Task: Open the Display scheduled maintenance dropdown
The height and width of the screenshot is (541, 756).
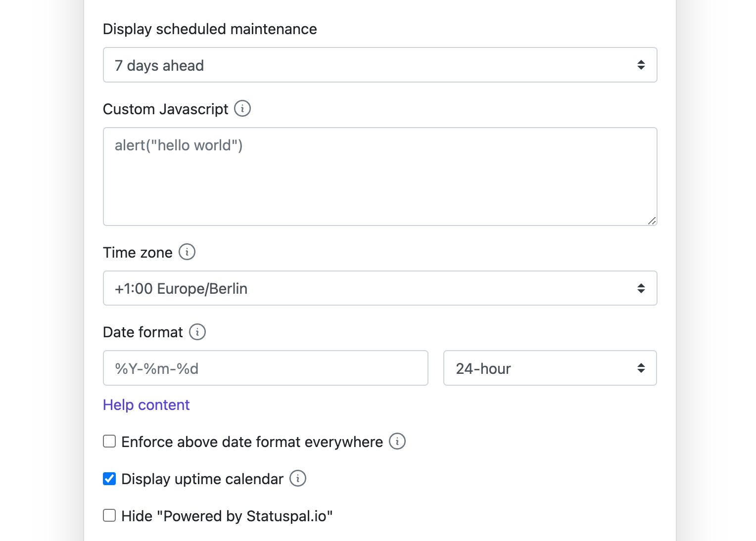Action: 379,65
